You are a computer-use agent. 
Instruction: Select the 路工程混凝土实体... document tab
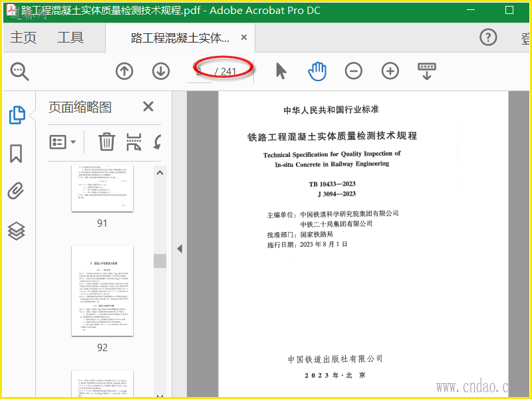pos(180,38)
